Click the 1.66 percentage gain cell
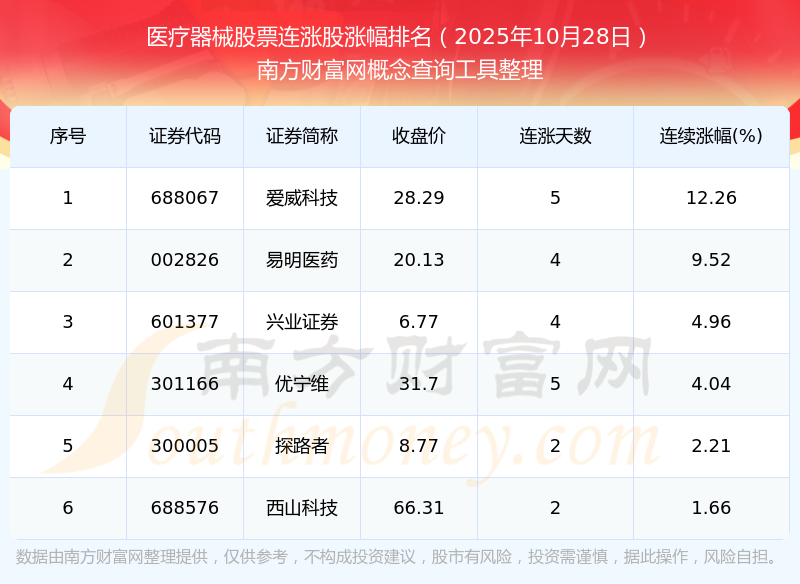 click(x=711, y=508)
